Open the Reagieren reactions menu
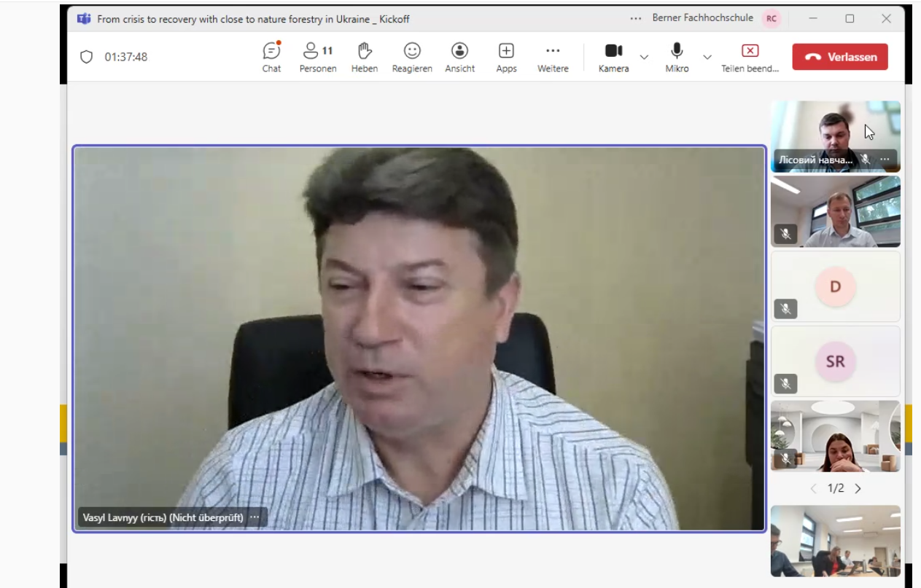Screen dimensions: 921x588 [412, 57]
